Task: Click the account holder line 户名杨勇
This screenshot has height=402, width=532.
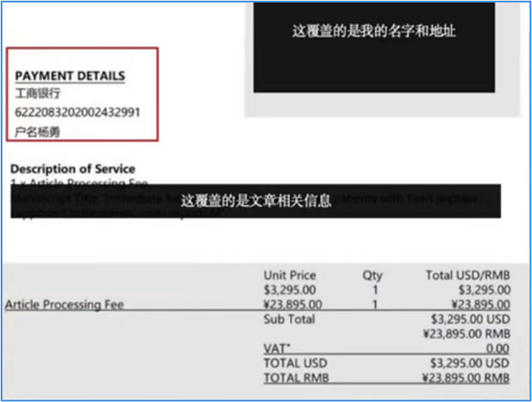Action: click(38, 131)
